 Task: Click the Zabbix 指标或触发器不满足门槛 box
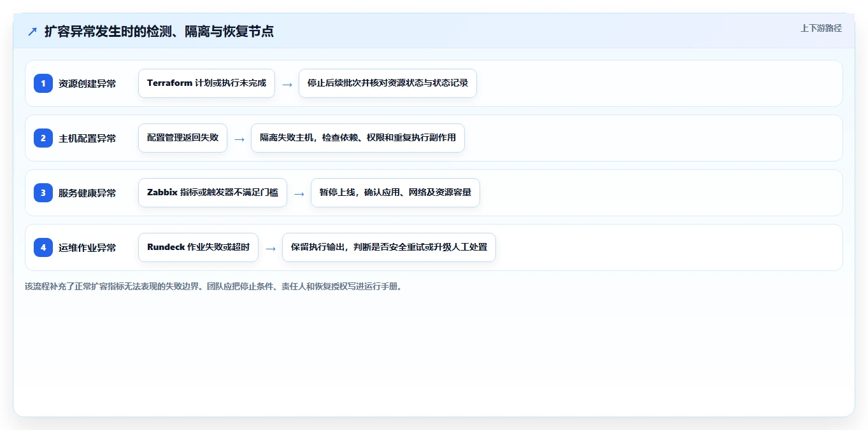(x=213, y=193)
